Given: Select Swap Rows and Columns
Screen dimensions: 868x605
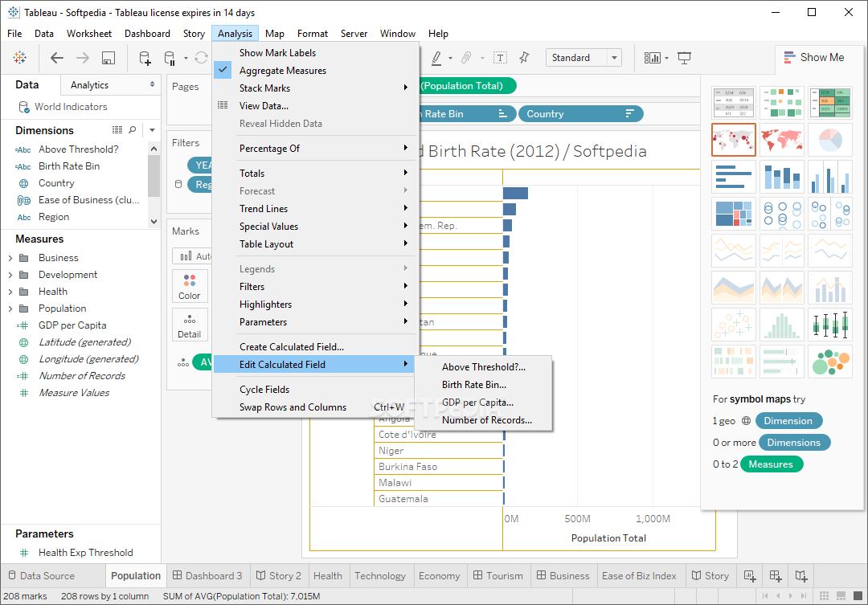Looking at the screenshot, I should click(315, 407).
